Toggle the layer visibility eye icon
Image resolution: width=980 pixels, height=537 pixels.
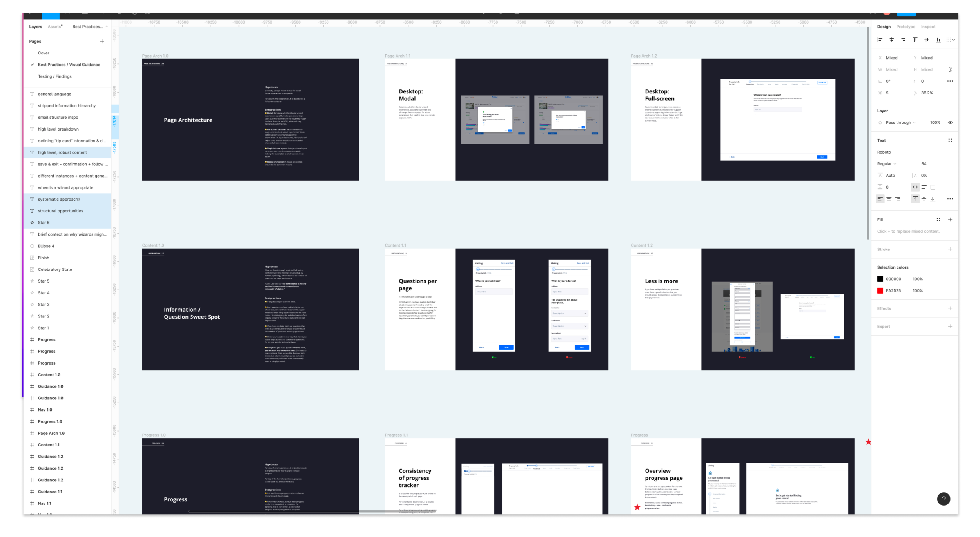pos(950,123)
